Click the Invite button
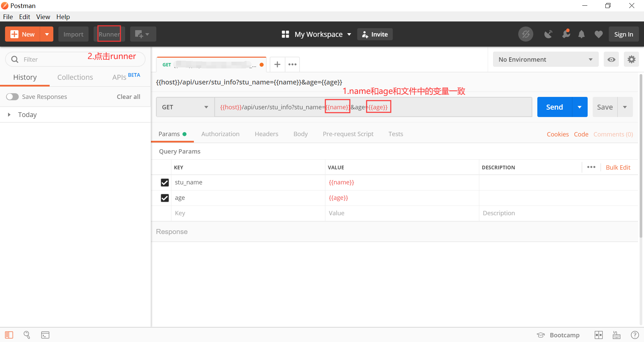This screenshot has width=644, height=342. point(375,34)
